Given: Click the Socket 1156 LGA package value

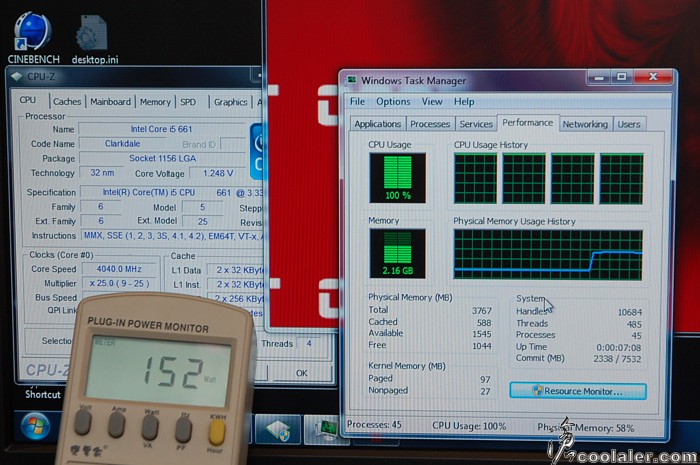Looking at the screenshot, I should point(162,158).
